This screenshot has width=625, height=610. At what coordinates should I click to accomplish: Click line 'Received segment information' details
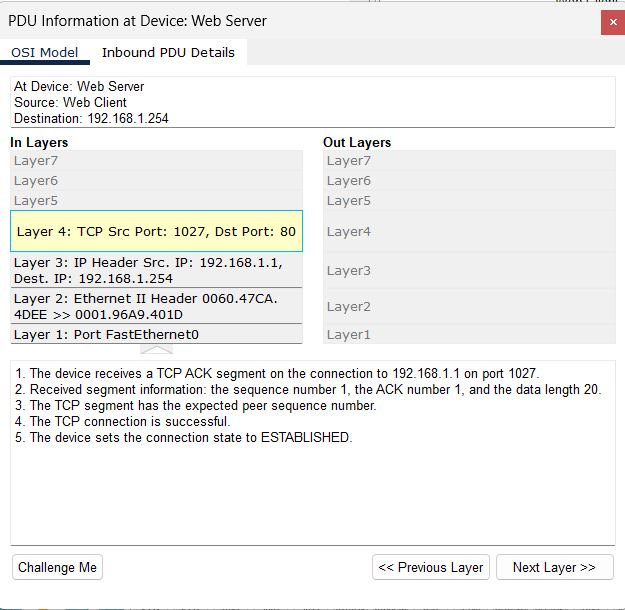click(308, 390)
